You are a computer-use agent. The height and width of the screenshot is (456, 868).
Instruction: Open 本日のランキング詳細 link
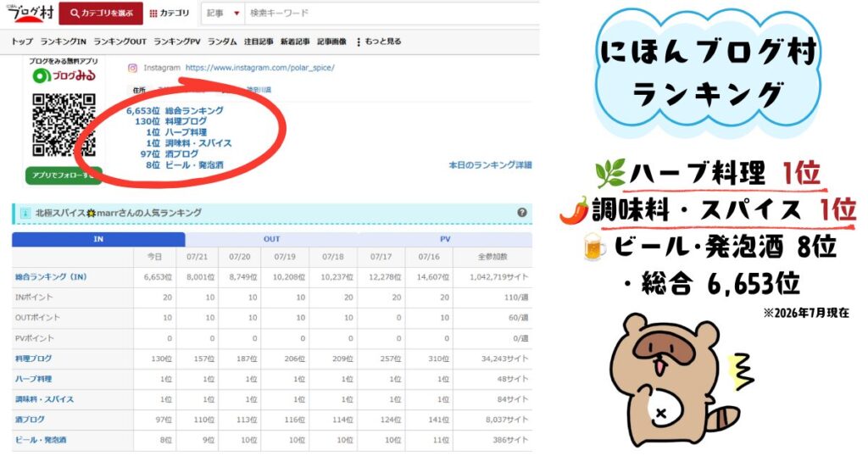[490, 165]
